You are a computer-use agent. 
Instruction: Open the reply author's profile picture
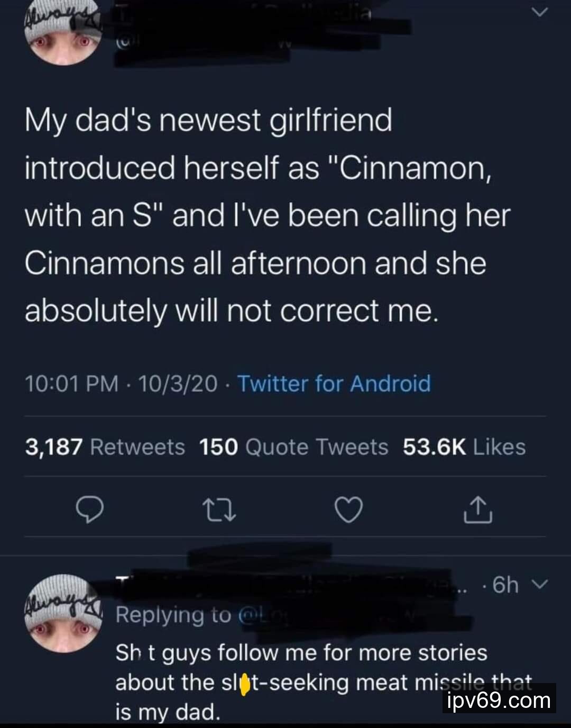pos(63,613)
